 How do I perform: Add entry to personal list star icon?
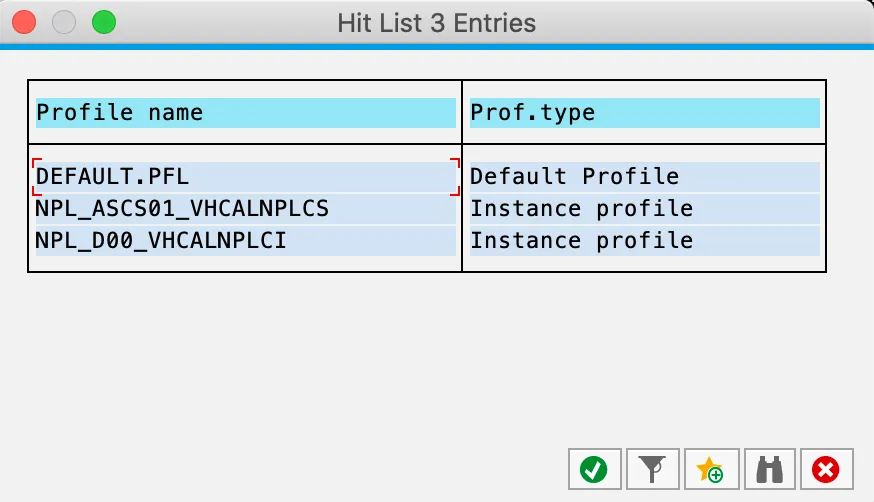[710, 469]
